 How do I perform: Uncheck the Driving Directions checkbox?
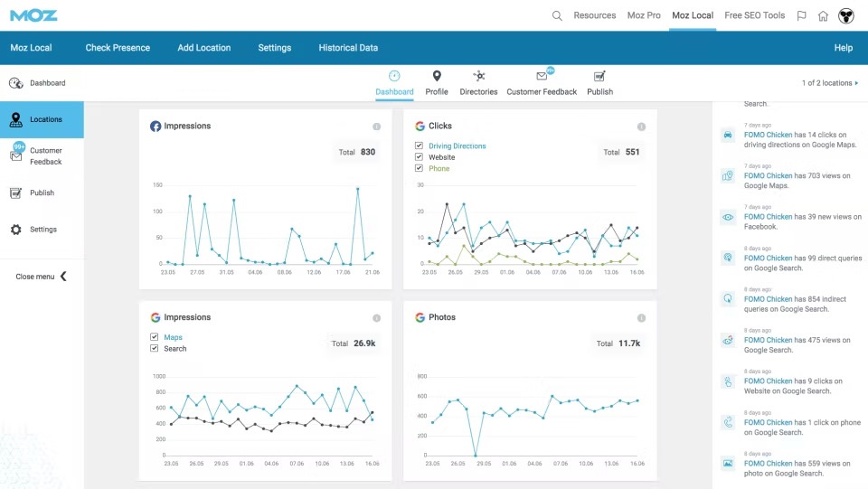pyautogui.click(x=420, y=146)
